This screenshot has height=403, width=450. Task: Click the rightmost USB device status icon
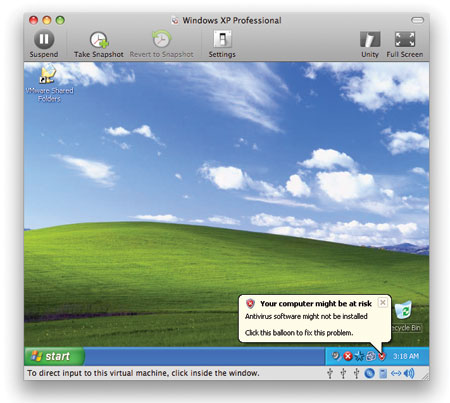(356, 373)
